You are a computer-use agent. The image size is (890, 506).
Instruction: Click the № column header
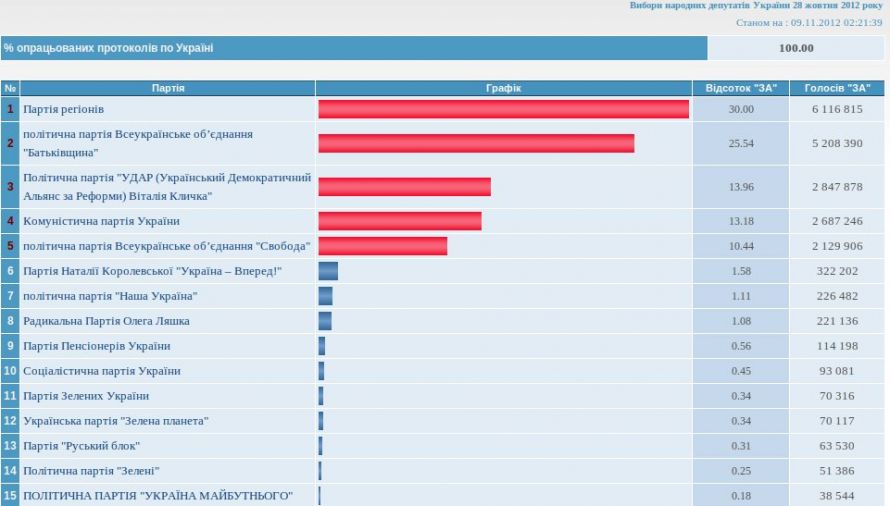(10, 88)
